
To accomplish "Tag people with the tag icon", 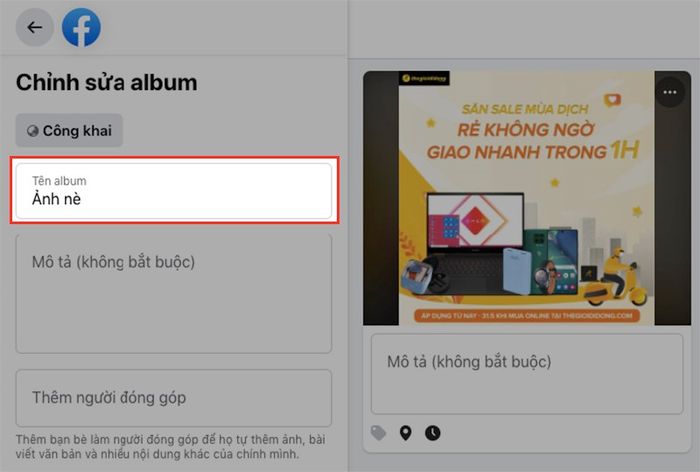I will (378, 433).
